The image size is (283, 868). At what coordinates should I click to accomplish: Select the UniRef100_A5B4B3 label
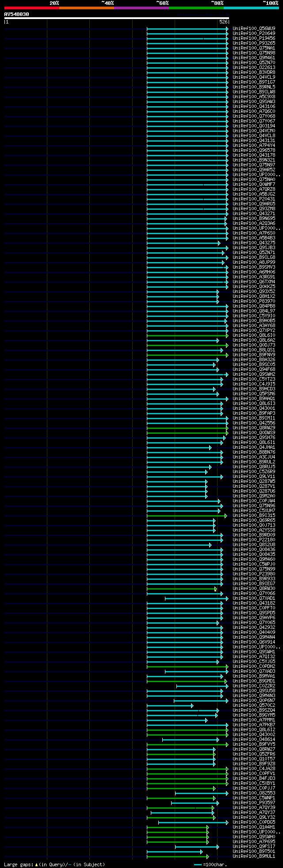point(254,238)
